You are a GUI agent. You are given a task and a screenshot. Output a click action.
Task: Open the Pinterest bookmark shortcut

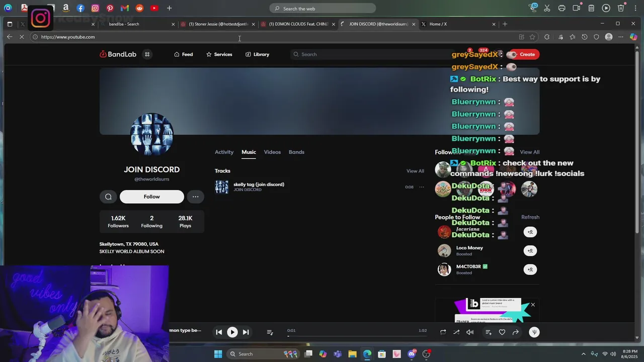tap(110, 8)
